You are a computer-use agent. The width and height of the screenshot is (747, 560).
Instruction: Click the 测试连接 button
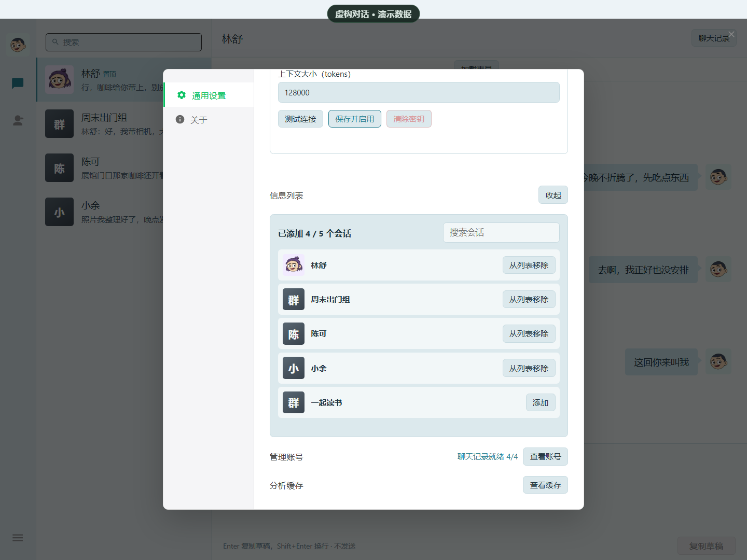[300, 119]
